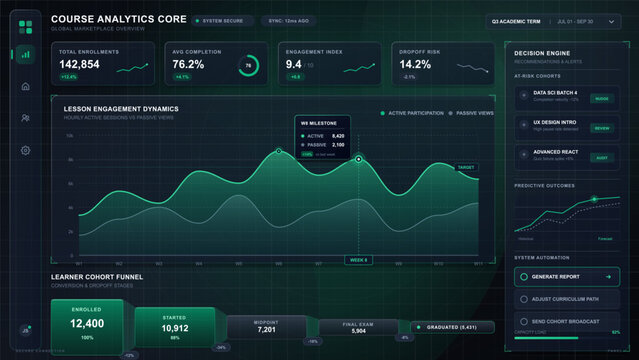Open the analytics bar chart sidebar icon
This screenshot has width=639, height=360.
pyautogui.click(x=25, y=54)
